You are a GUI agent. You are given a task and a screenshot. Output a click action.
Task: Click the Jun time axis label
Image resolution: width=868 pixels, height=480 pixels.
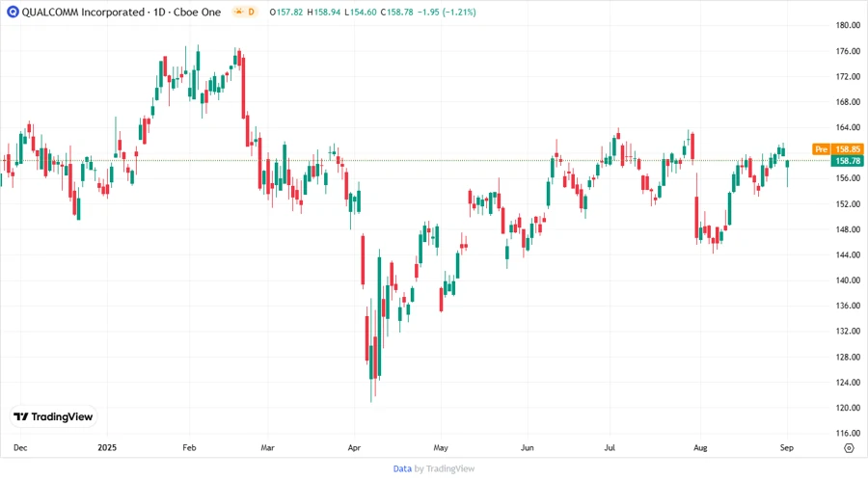pyautogui.click(x=527, y=447)
